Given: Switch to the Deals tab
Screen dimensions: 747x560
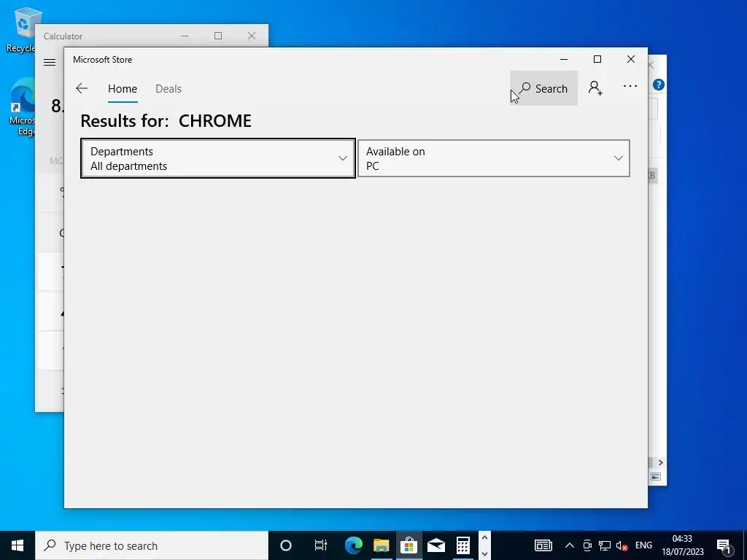Looking at the screenshot, I should point(169,88).
